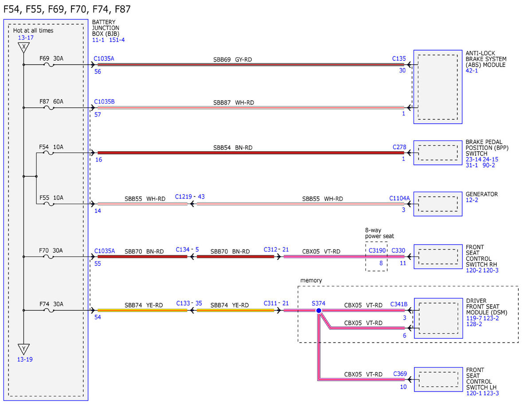Screen dimensions: 532x411
Task: Open connector C330 at seat switch RH
Action: point(398,251)
